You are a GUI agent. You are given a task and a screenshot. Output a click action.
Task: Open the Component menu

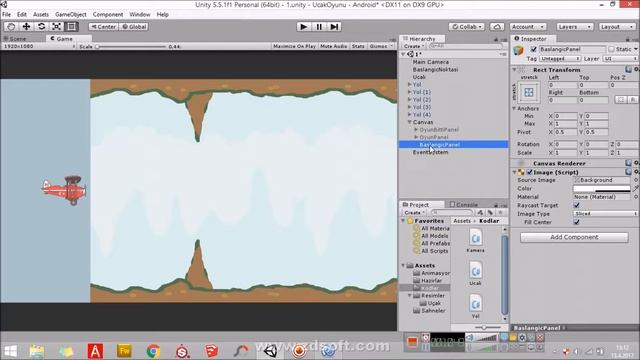[108, 14]
